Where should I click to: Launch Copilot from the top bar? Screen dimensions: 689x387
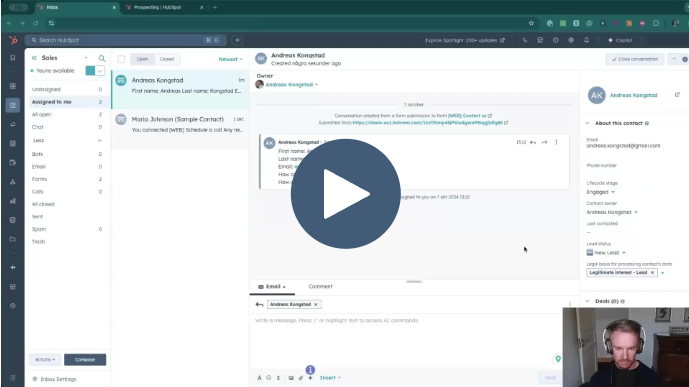coord(620,40)
